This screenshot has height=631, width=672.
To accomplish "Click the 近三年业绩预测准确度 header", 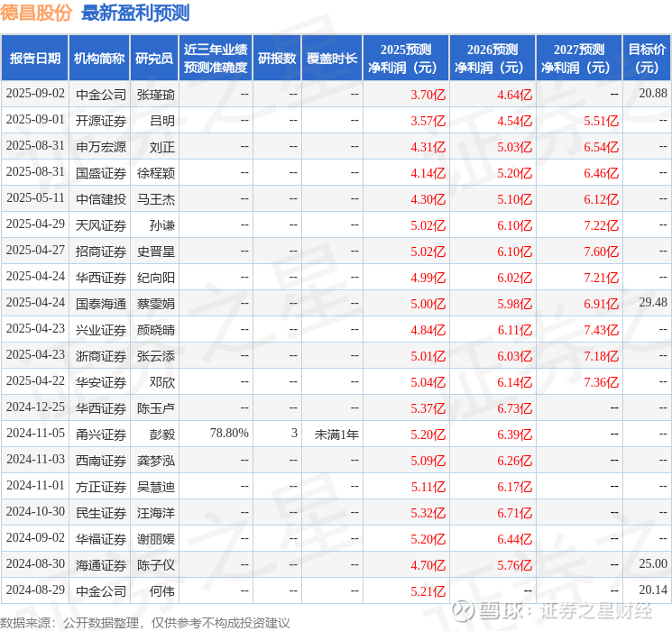I will (x=216, y=59).
